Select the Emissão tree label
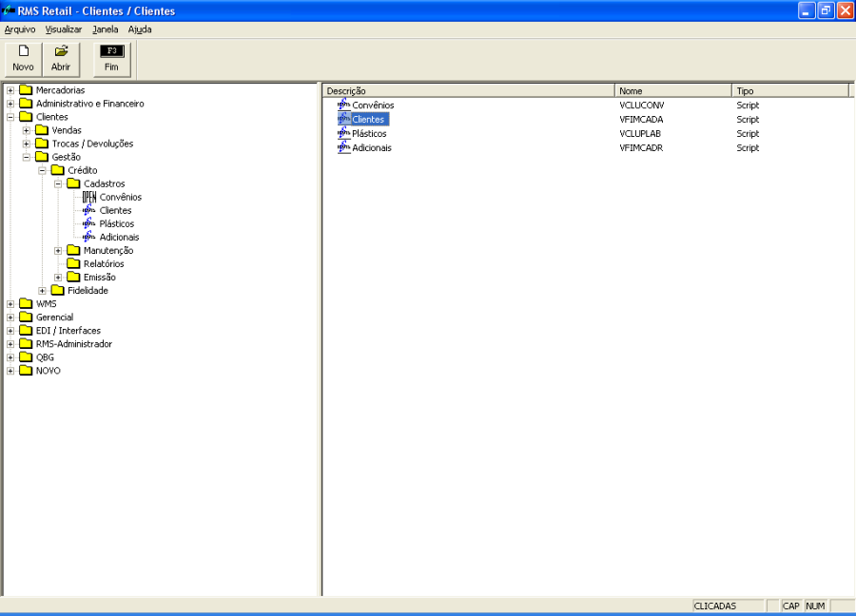 tap(99, 278)
